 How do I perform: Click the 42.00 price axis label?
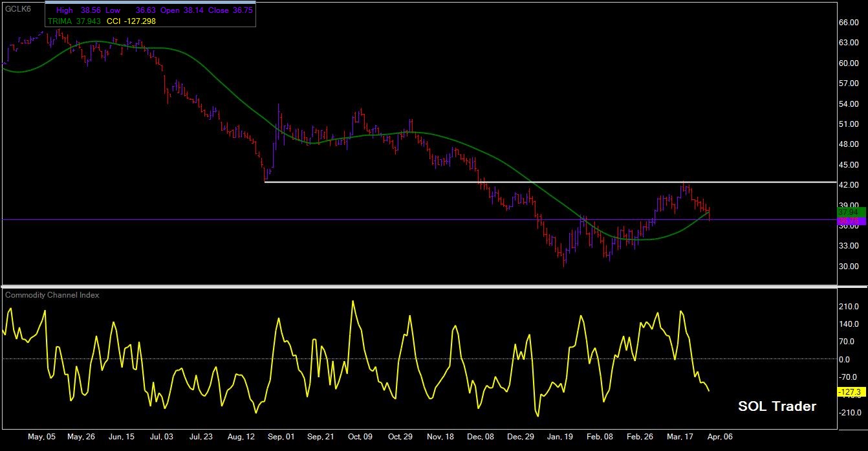[x=848, y=185]
